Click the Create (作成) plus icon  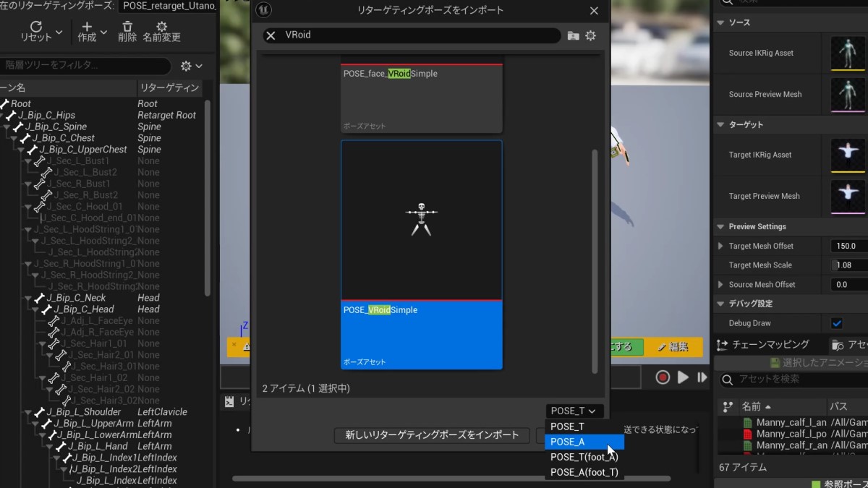click(88, 27)
